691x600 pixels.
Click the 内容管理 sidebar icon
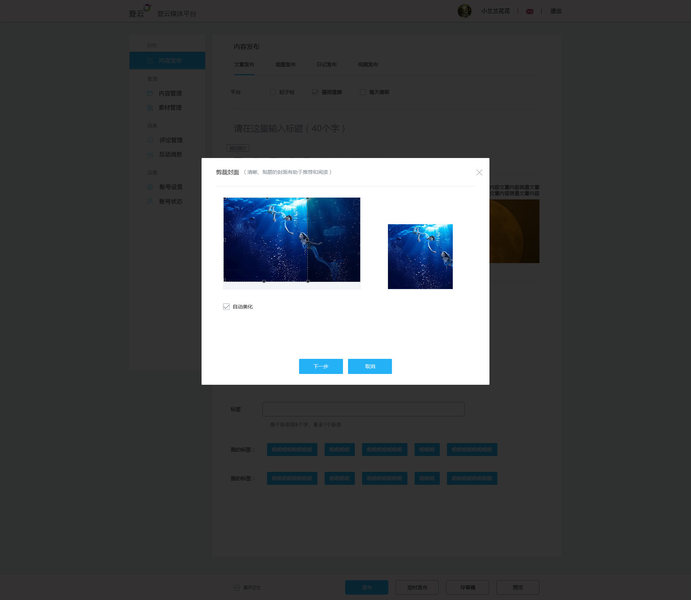(150, 93)
